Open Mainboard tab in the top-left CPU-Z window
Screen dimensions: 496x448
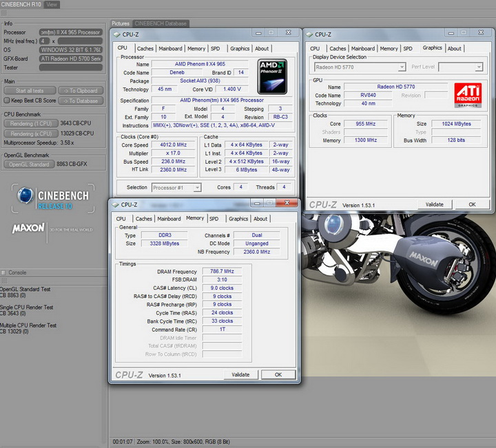click(170, 49)
